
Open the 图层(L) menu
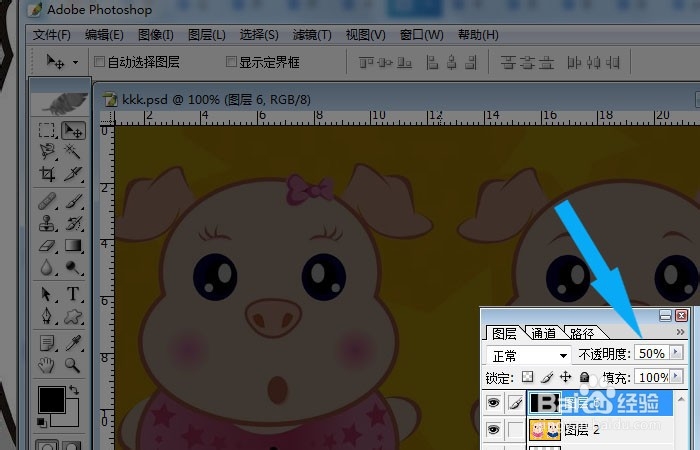click(207, 35)
